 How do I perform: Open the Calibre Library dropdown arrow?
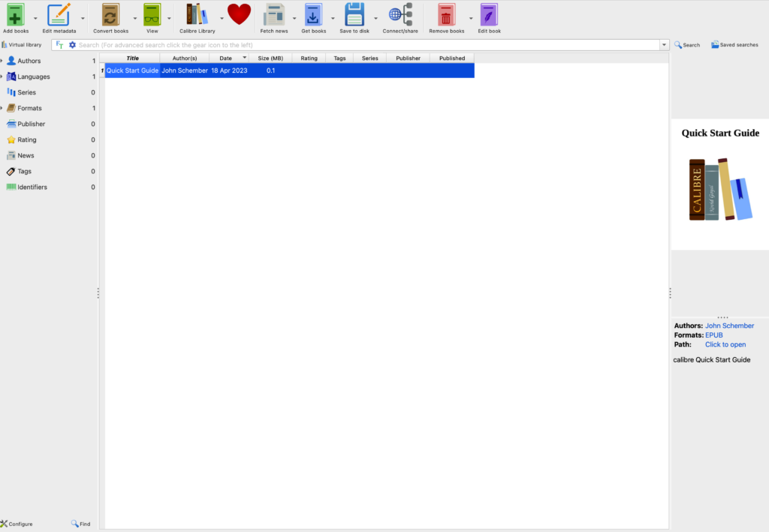tap(222, 19)
